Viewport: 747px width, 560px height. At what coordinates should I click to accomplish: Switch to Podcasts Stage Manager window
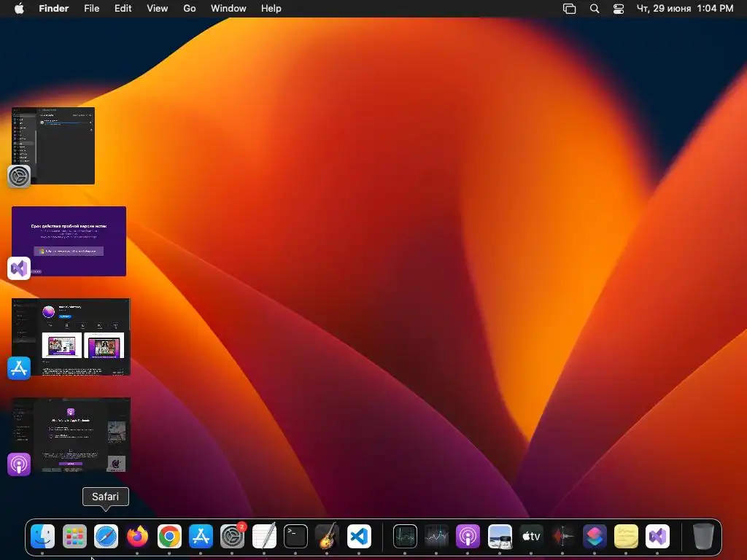pyautogui.click(x=71, y=435)
